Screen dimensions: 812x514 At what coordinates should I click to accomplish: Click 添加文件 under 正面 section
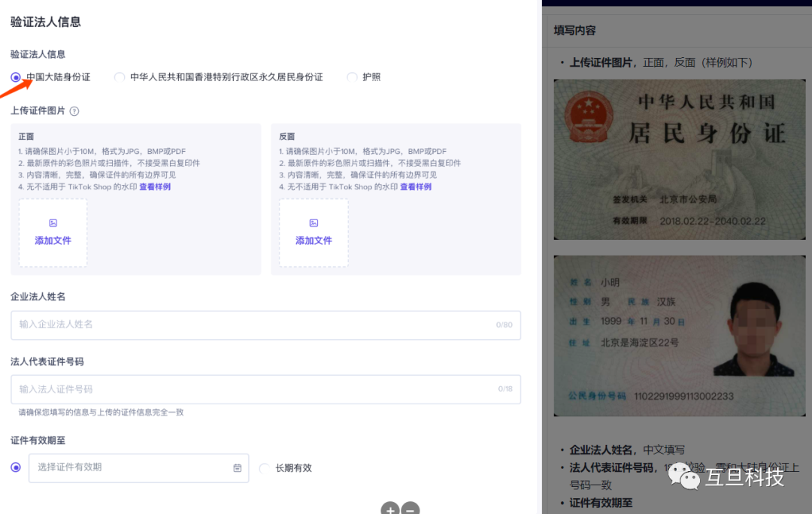(53, 240)
